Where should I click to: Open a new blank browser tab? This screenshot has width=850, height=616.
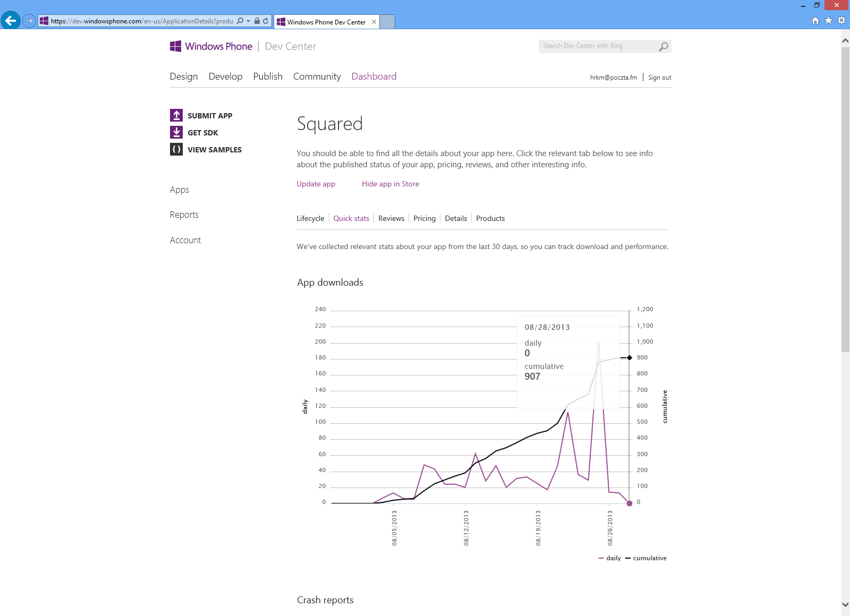[x=388, y=22]
